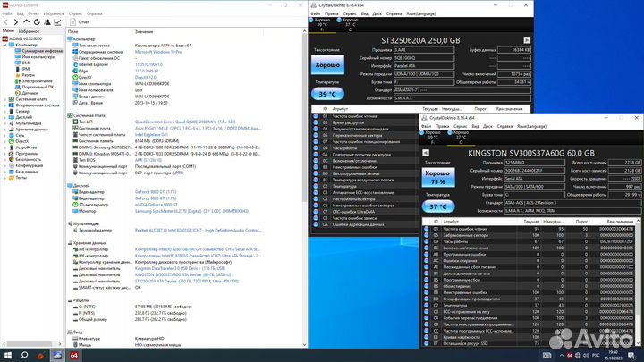Open the nVIDIA GeForce 9800 GT 3D accelerator link
The image size is (644, 362).
click(x=156, y=205)
